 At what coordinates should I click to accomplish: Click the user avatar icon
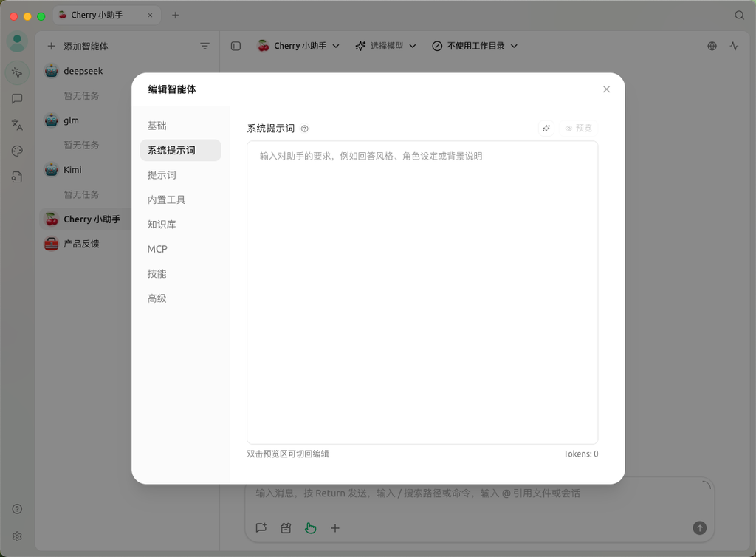click(17, 42)
